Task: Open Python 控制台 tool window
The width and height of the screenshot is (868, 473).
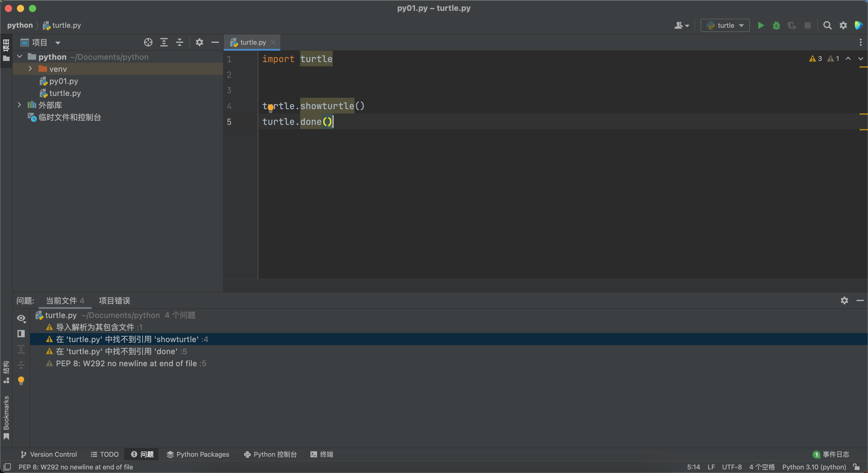Action: pos(270,454)
